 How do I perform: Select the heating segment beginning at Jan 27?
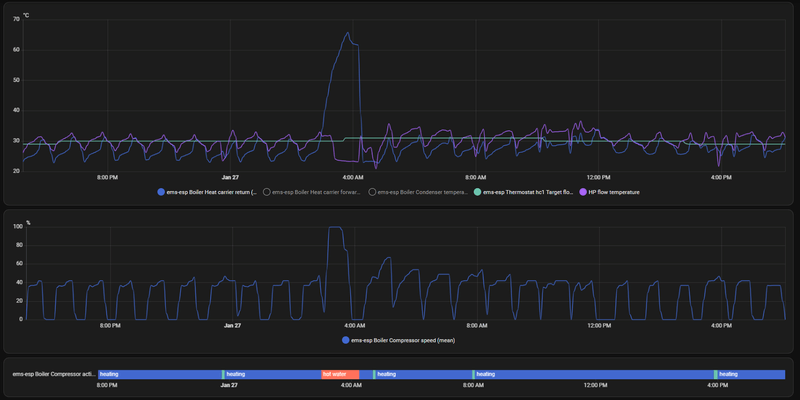[x=273, y=374]
